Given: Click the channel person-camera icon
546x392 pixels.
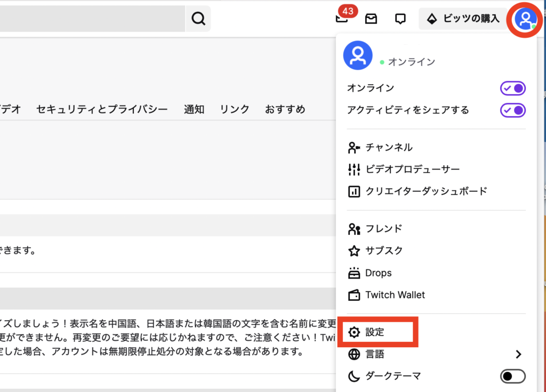Looking at the screenshot, I should tap(354, 148).
